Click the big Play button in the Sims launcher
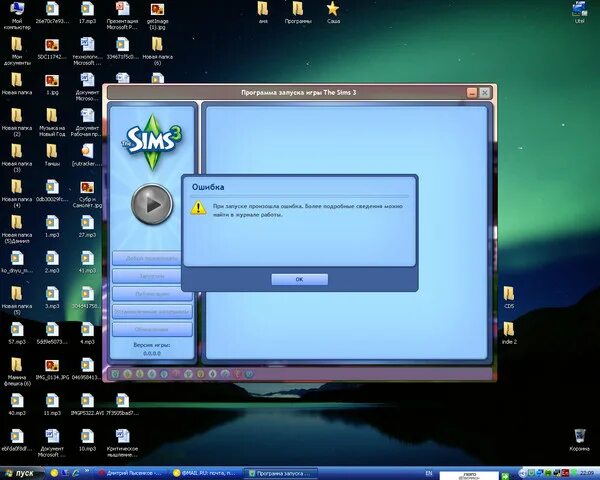Screen dimensions: 600x480 pos(152,204)
